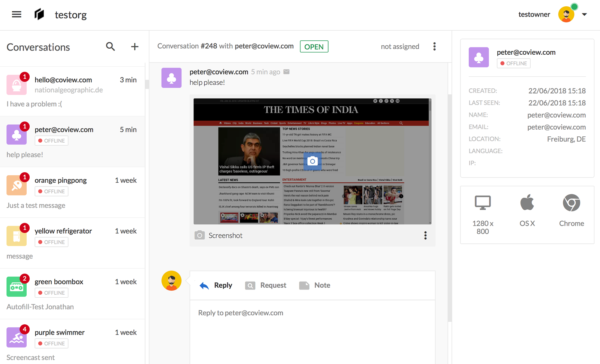Click the agent avatar beside reply box
Image resolution: width=600 pixels, height=364 pixels.
click(x=171, y=281)
